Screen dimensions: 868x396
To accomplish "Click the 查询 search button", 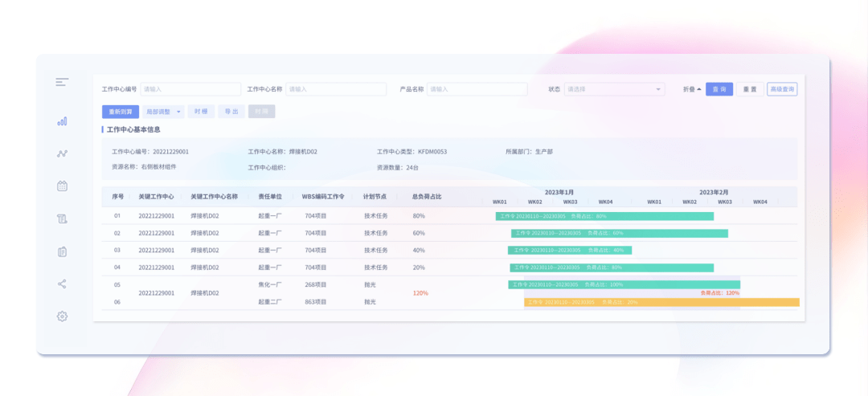I will point(719,89).
